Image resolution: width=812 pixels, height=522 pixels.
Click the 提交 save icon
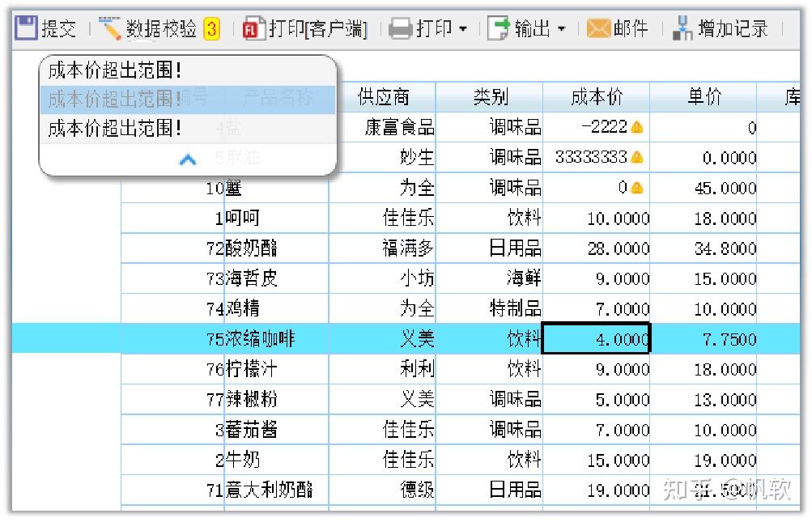26,28
